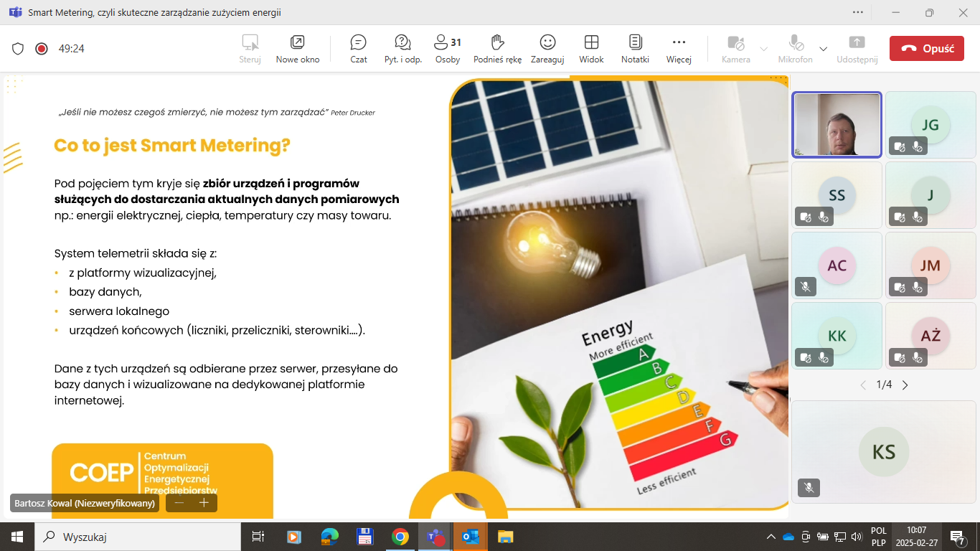Image resolution: width=980 pixels, height=551 pixels.
Task: Toggle the Kamera on or off
Action: click(735, 49)
